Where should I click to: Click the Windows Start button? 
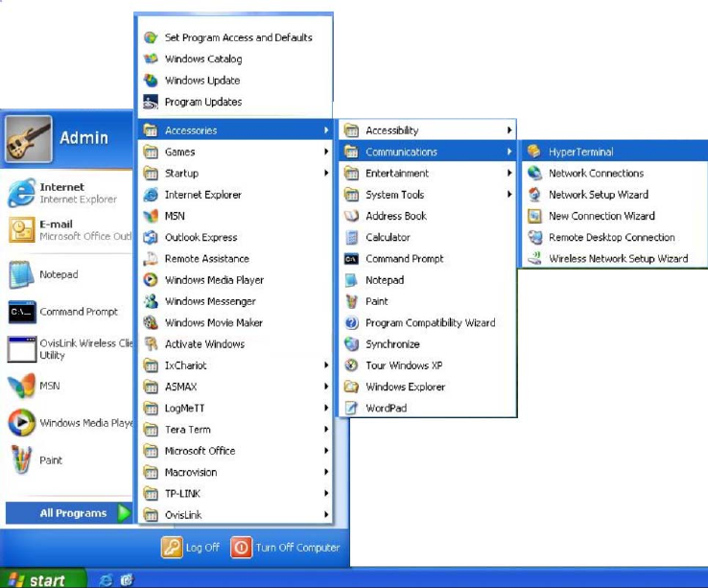coord(36,579)
